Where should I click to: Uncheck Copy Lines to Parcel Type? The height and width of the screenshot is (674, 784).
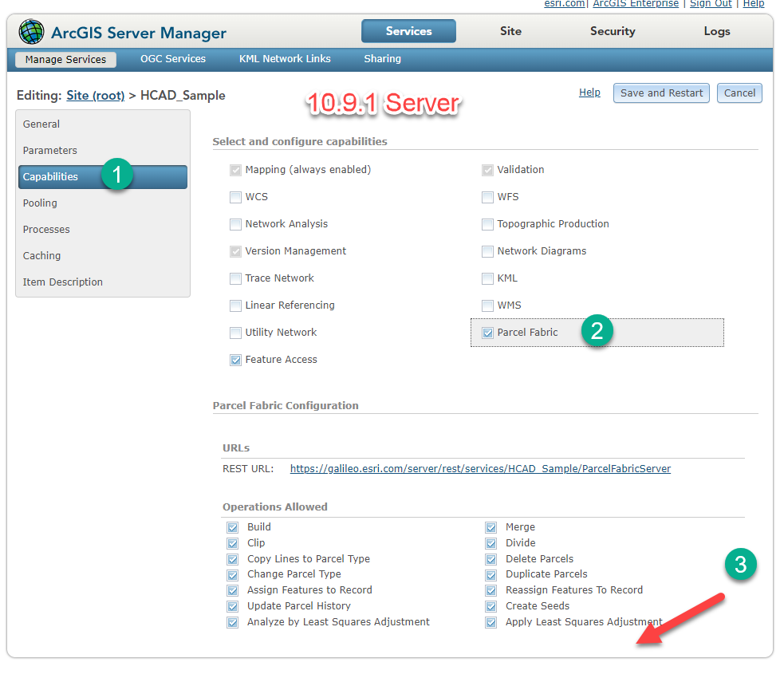click(x=233, y=559)
